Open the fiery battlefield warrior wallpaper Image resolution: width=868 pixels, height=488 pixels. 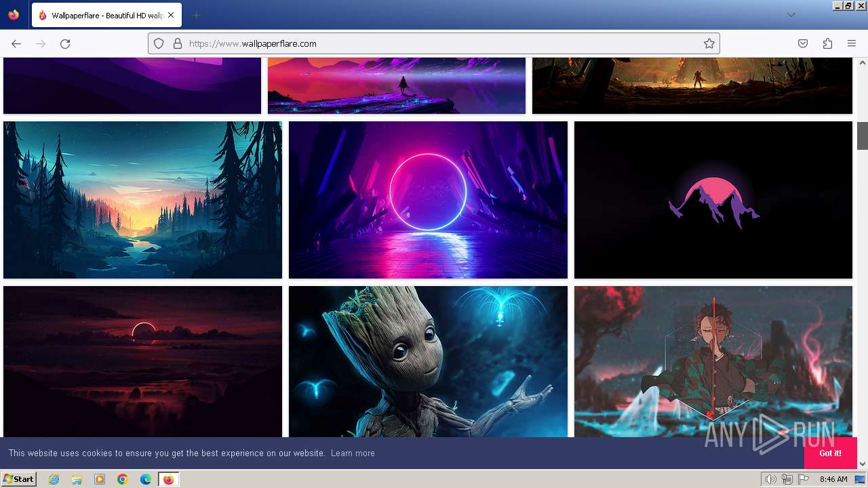pos(692,85)
